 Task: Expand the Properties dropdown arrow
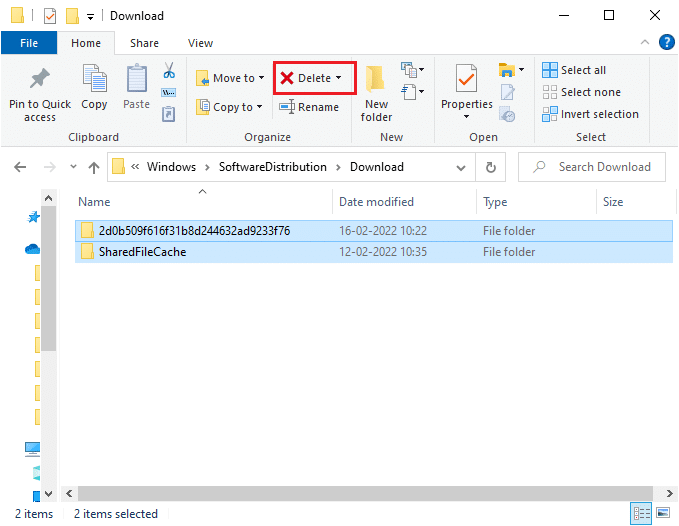click(466, 116)
